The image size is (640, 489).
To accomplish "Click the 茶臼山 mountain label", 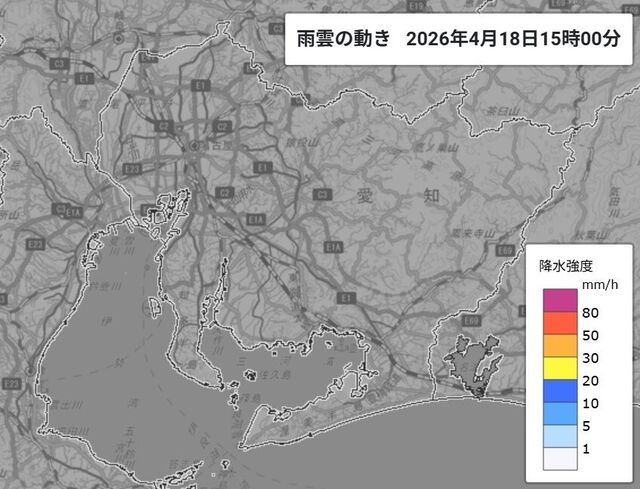I will coord(503,111).
